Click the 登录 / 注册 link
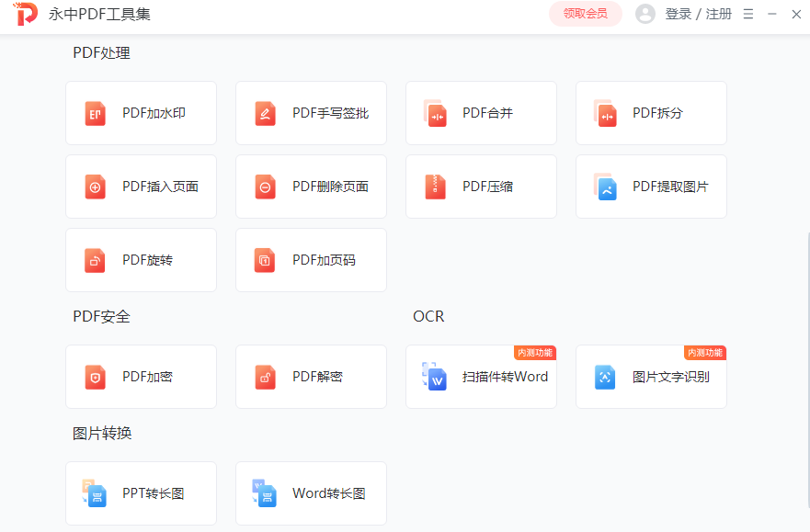 (699, 14)
